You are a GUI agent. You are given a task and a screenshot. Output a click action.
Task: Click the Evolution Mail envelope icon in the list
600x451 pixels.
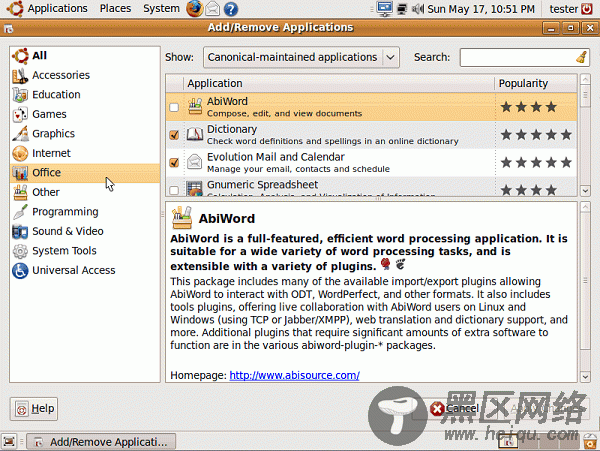[x=195, y=162]
